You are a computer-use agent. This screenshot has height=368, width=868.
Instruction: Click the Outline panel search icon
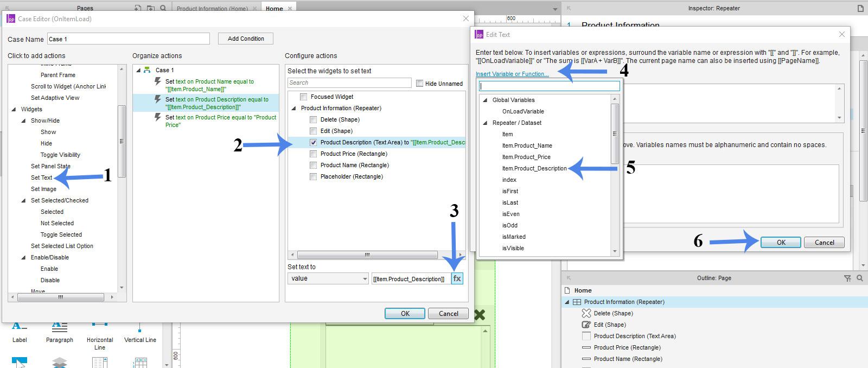(860, 278)
